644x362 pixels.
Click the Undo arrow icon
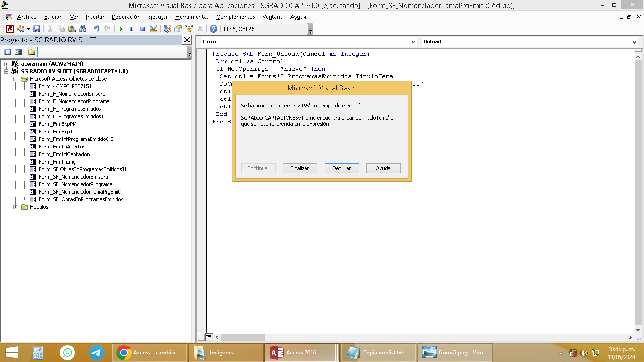click(97, 29)
